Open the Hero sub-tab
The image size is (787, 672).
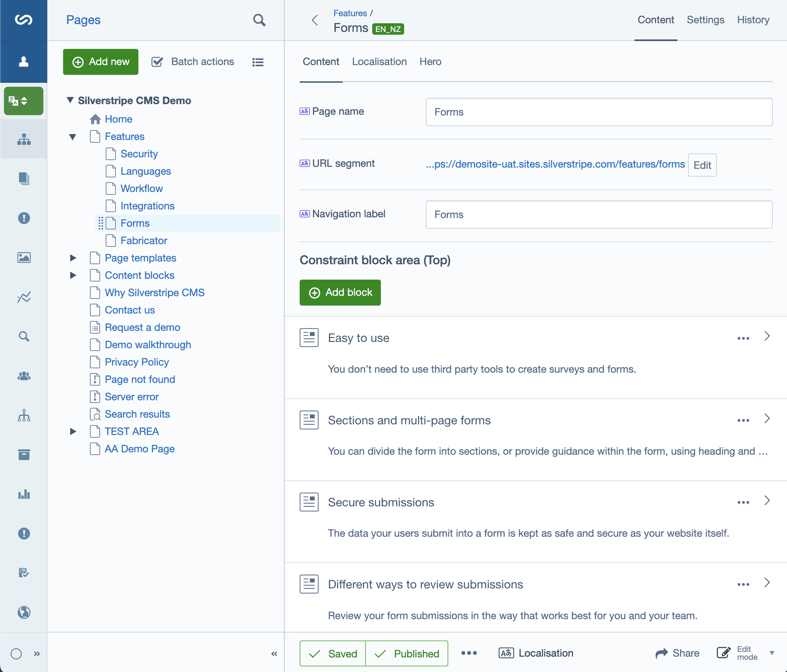click(430, 62)
